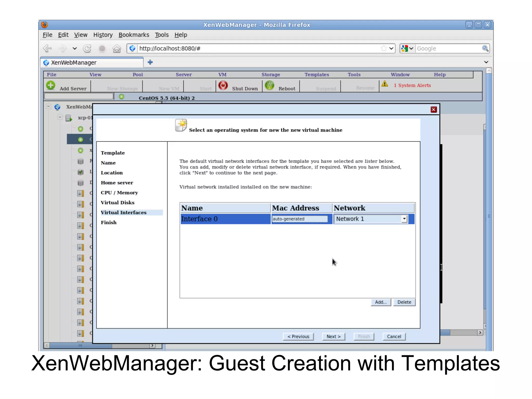Open the Firefox Bookmarks menu
Viewport: 532px width, 399px height.
point(134,35)
